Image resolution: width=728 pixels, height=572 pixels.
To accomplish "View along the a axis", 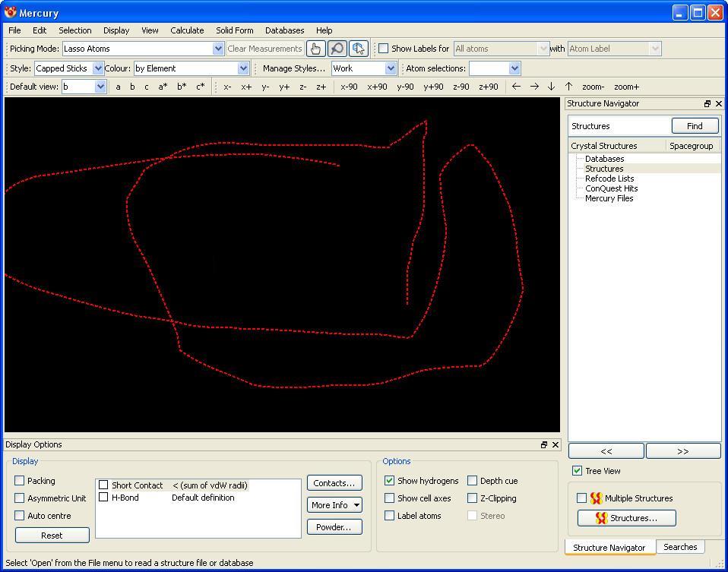I will pyautogui.click(x=118, y=87).
